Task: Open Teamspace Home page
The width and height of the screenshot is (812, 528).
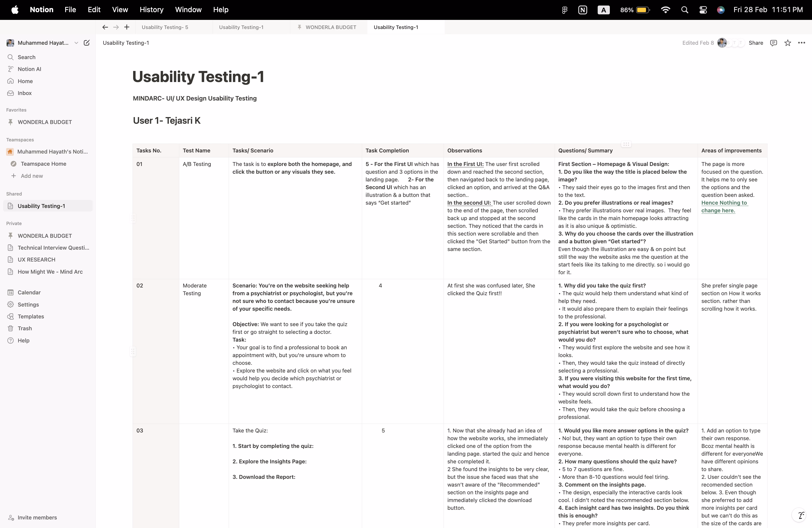Action: pos(48,164)
